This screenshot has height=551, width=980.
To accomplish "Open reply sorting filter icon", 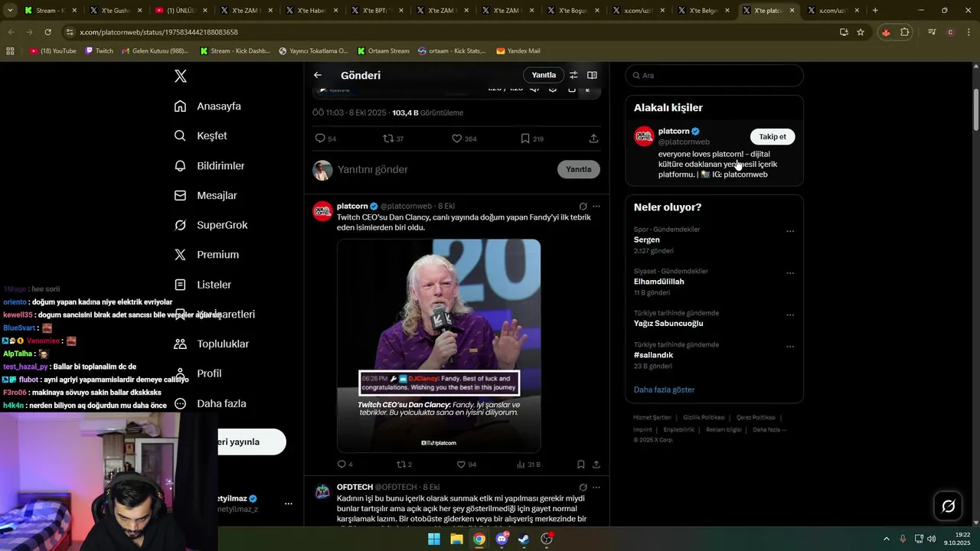I will [573, 75].
